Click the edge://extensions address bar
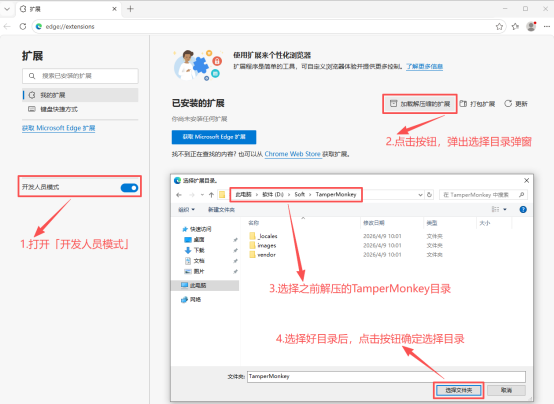Viewport: 554px width, 404px height. (x=269, y=27)
